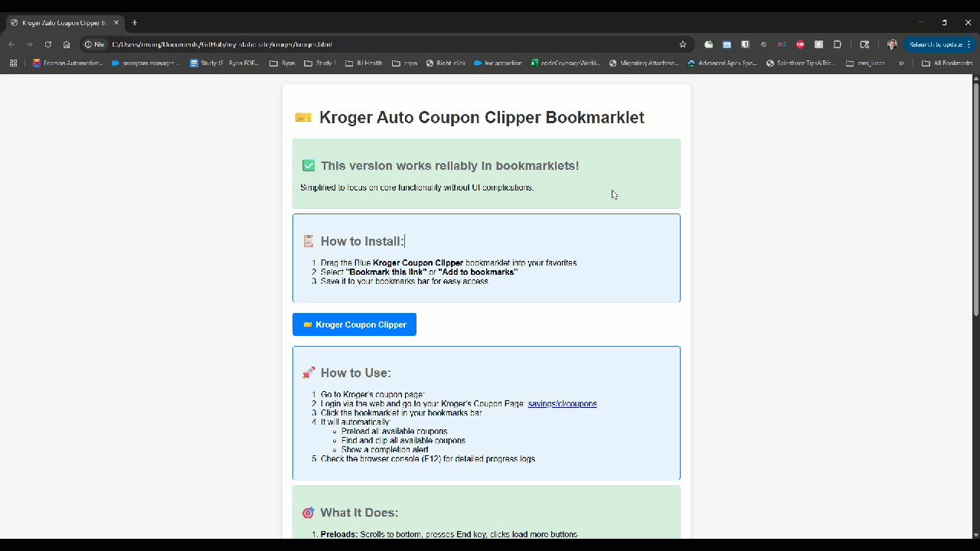Screen dimensions: 980x551
Task: Click the File site info chip
Action: pos(95,44)
